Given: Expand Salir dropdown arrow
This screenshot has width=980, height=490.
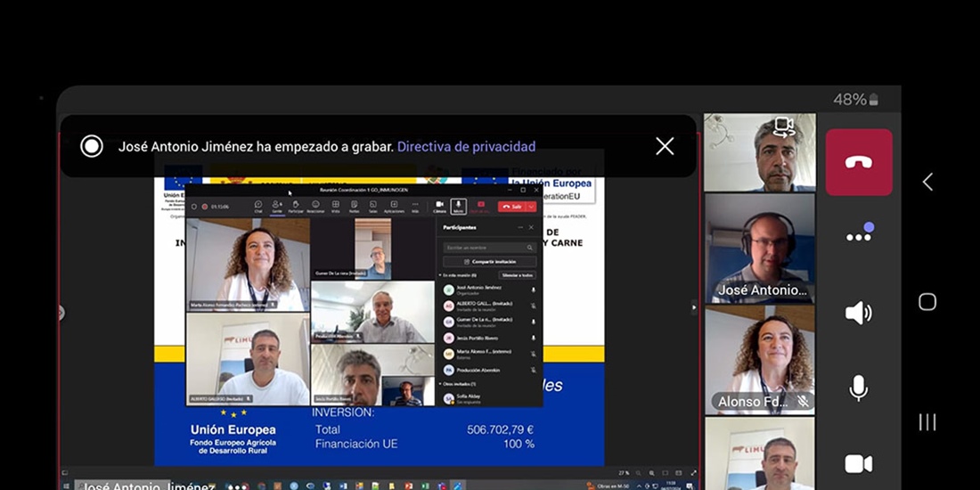Looking at the screenshot, I should 531,207.
